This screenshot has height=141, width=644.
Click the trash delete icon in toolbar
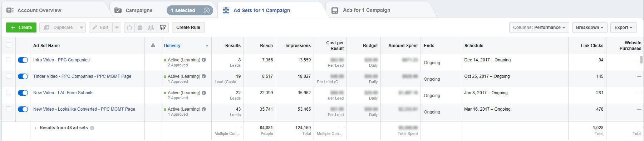tap(140, 27)
